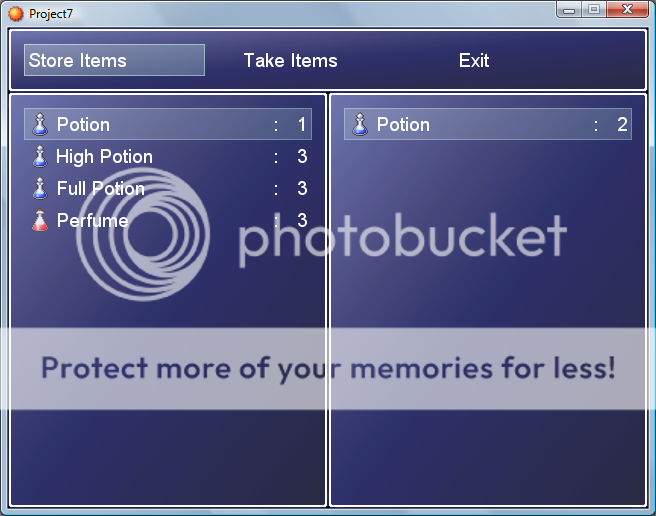Click the High Potion bottle icon
The height and width of the screenshot is (516, 656).
click(x=40, y=156)
